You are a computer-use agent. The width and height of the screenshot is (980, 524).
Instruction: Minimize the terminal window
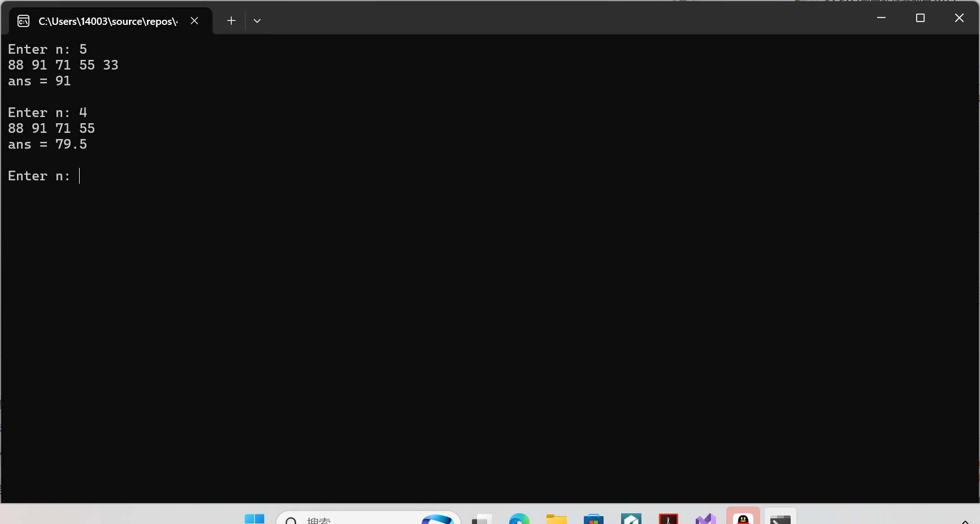881,18
